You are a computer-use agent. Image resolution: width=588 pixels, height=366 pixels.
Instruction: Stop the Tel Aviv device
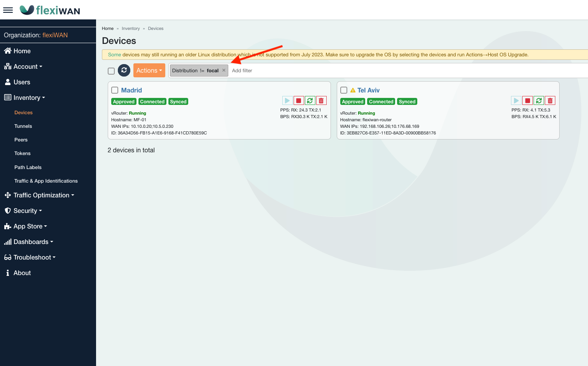pos(527,101)
